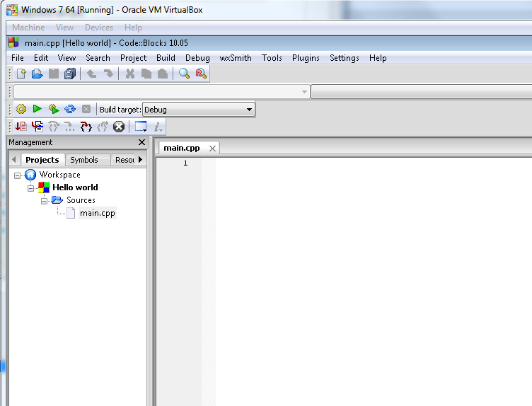Viewport: 532px width, 406px height.
Task: Open the wxSmith menu
Action: (x=236, y=58)
